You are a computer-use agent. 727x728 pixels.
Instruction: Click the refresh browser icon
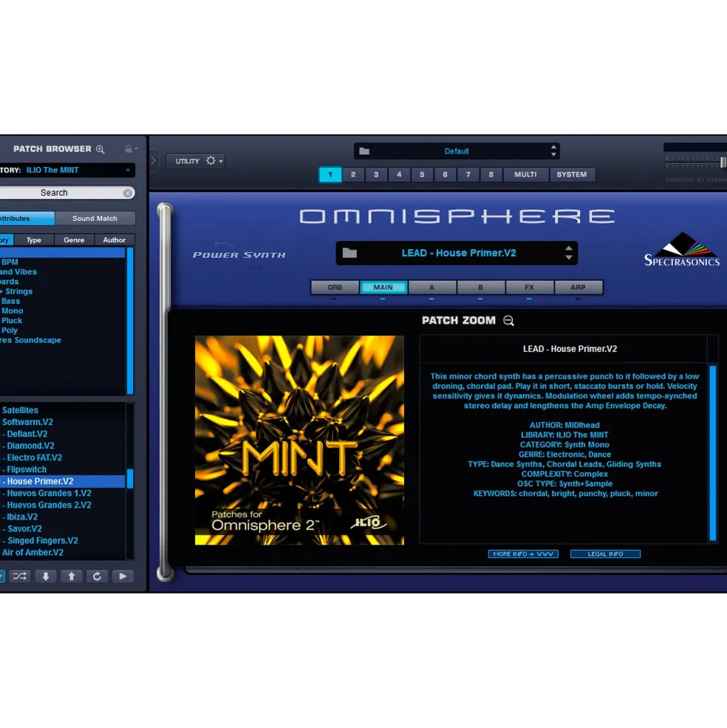97,576
